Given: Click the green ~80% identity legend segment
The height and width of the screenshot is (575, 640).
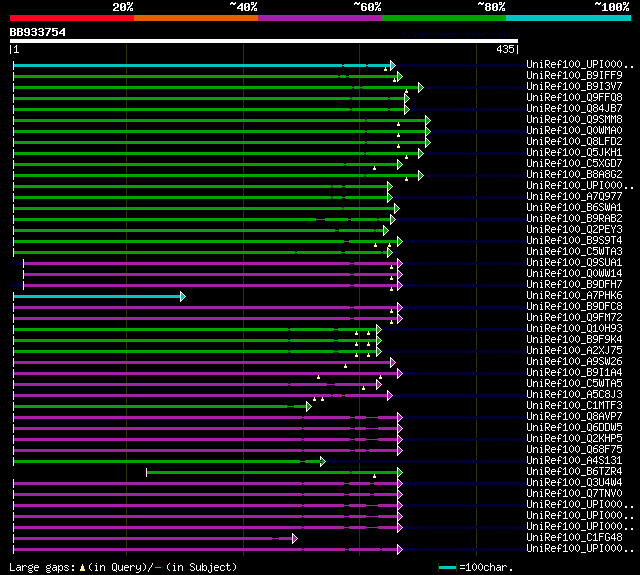Looking at the screenshot, I should pyautogui.click(x=444, y=18).
